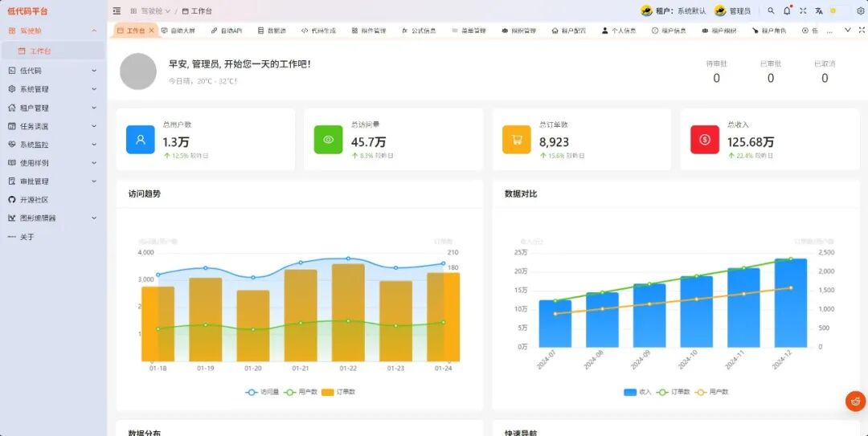Toggle 收入 series in 数据对比 legend

637,392
